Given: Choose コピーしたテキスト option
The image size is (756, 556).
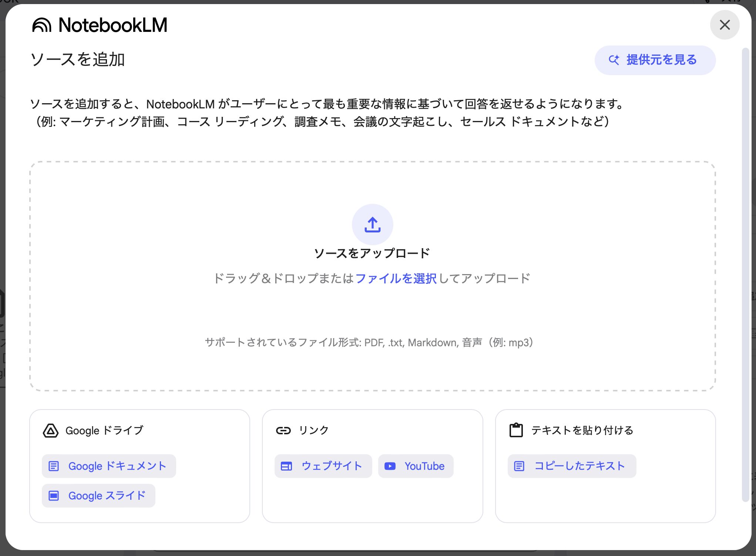Looking at the screenshot, I should (572, 466).
